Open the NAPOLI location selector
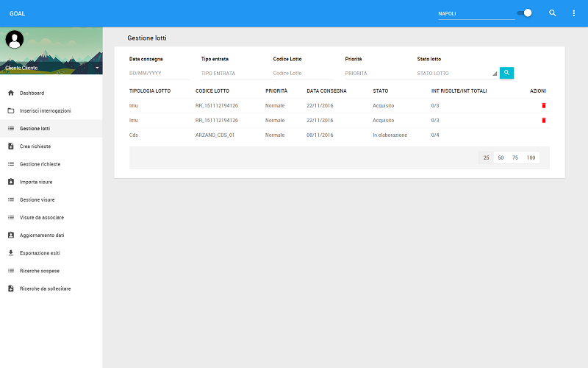588x368 pixels. pos(476,14)
